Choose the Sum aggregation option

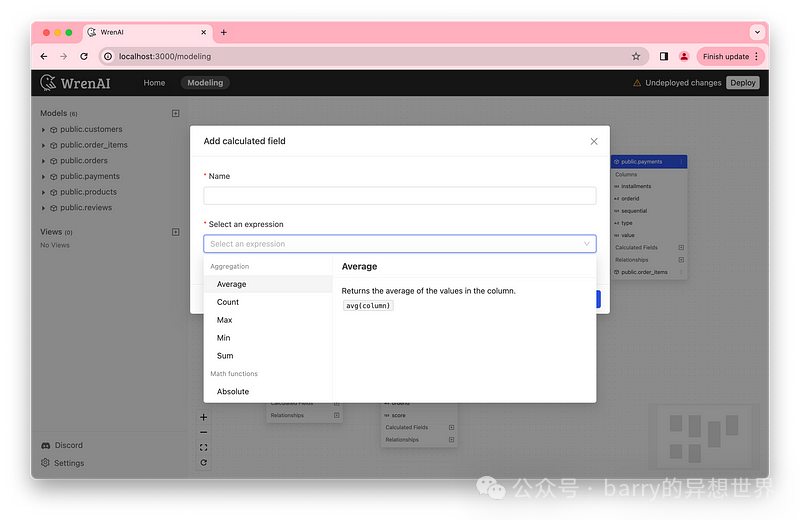(225, 356)
